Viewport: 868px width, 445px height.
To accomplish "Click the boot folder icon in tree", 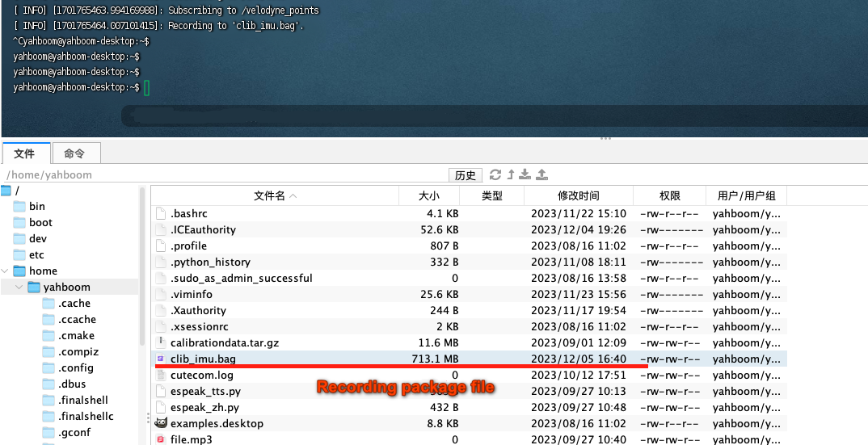I will [x=19, y=223].
